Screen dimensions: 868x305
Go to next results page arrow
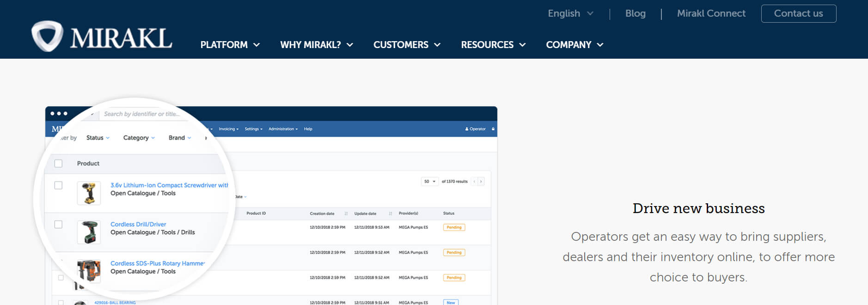click(481, 182)
